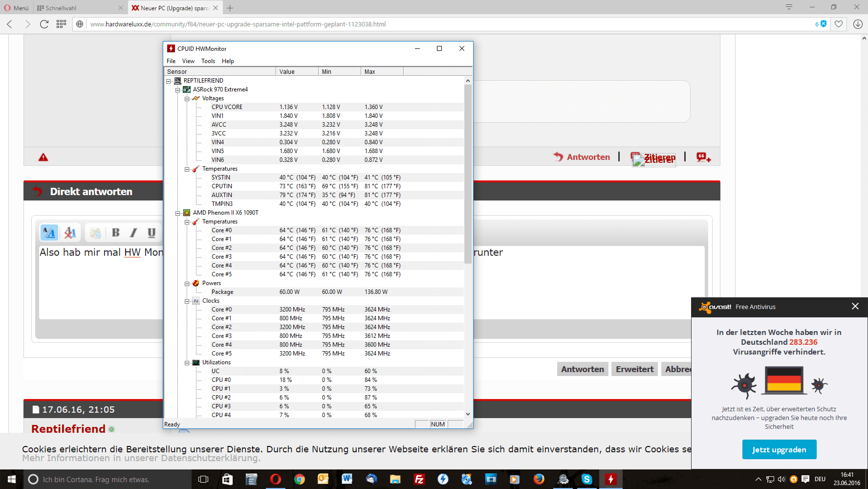
Task: Click the Antworten link above the reply box
Action: coord(582,157)
